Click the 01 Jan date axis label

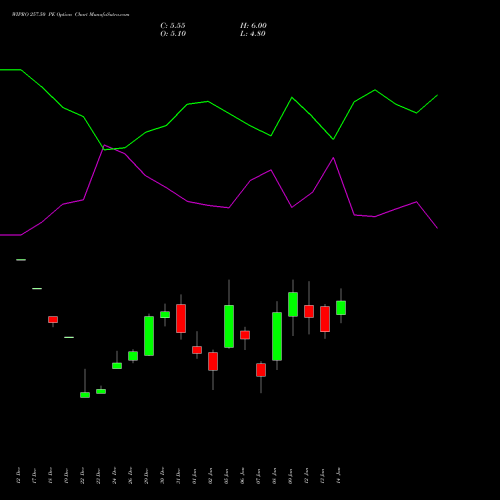(194, 476)
